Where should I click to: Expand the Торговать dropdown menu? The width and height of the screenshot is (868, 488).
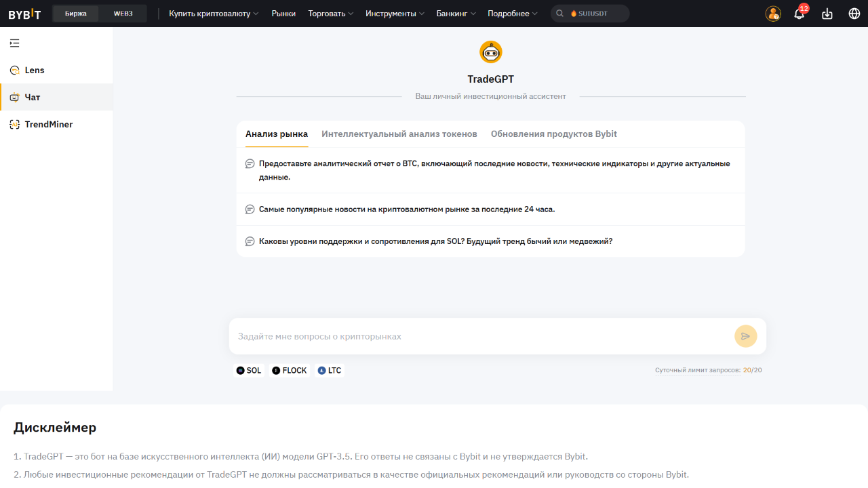pyautogui.click(x=330, y=14)
